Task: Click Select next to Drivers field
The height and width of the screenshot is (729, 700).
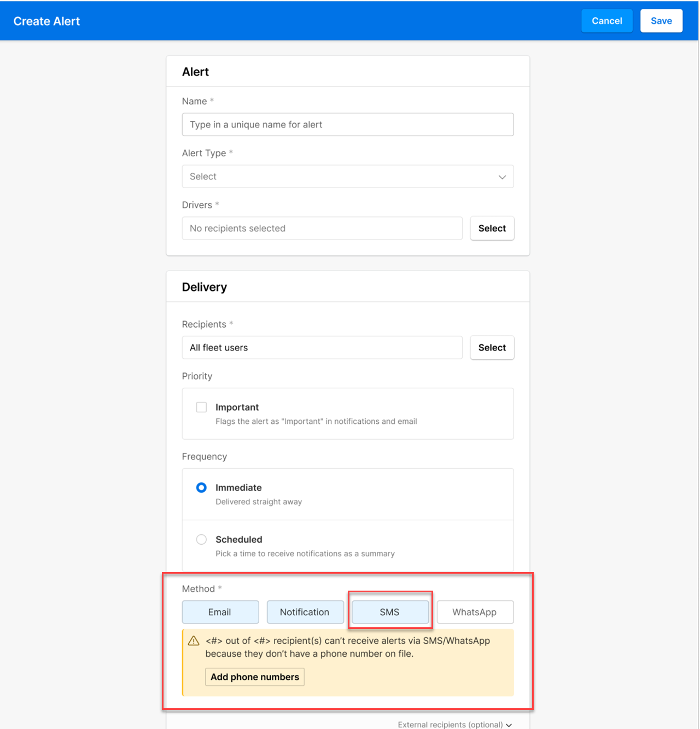Action: [x=492, y=229]
